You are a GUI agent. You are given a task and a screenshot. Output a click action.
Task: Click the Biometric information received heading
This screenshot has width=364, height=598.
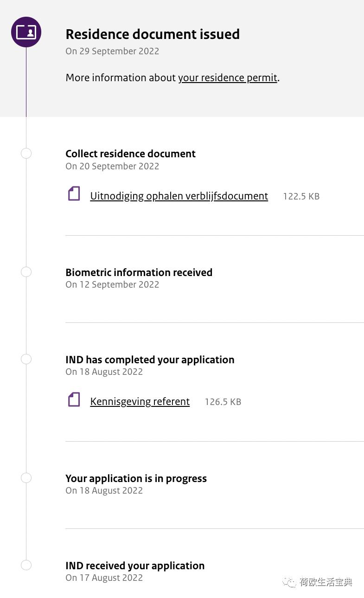click(139, 272)
